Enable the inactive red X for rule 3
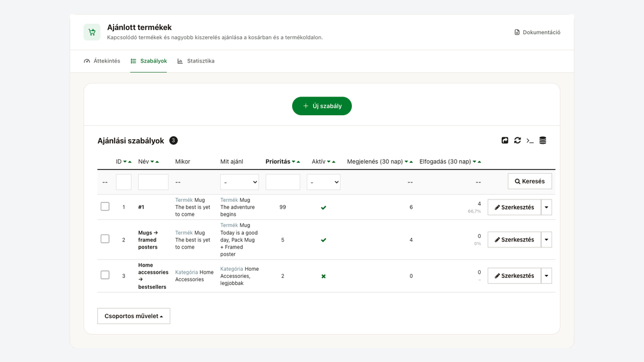Viewport: 644px width, 362px height. click(x=324, y=276)
